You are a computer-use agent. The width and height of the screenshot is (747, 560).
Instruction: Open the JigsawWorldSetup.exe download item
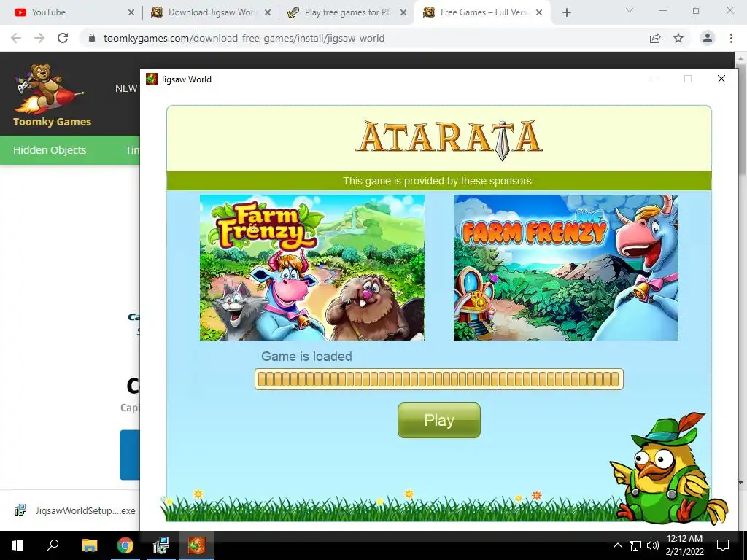click(x=75, y=510)
